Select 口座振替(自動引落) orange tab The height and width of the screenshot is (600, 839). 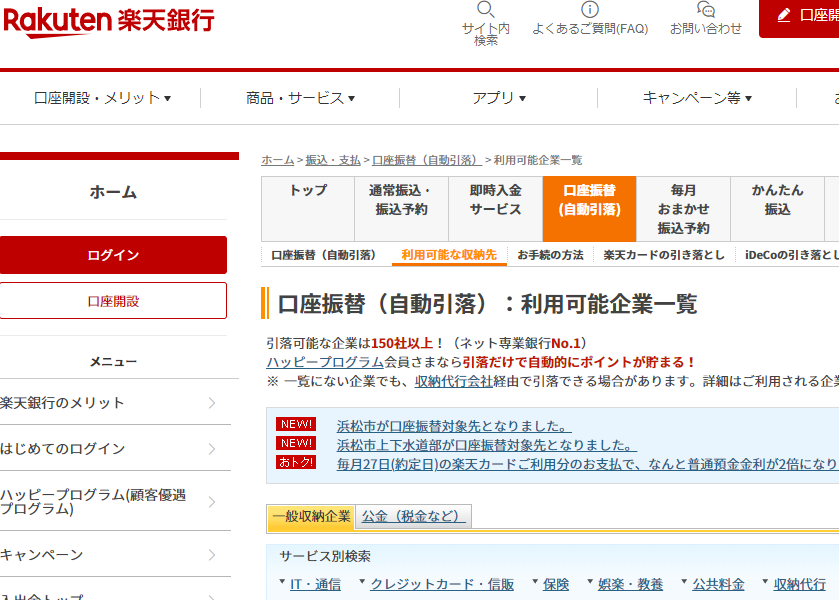pyautogui.click(x=590, y=209)
